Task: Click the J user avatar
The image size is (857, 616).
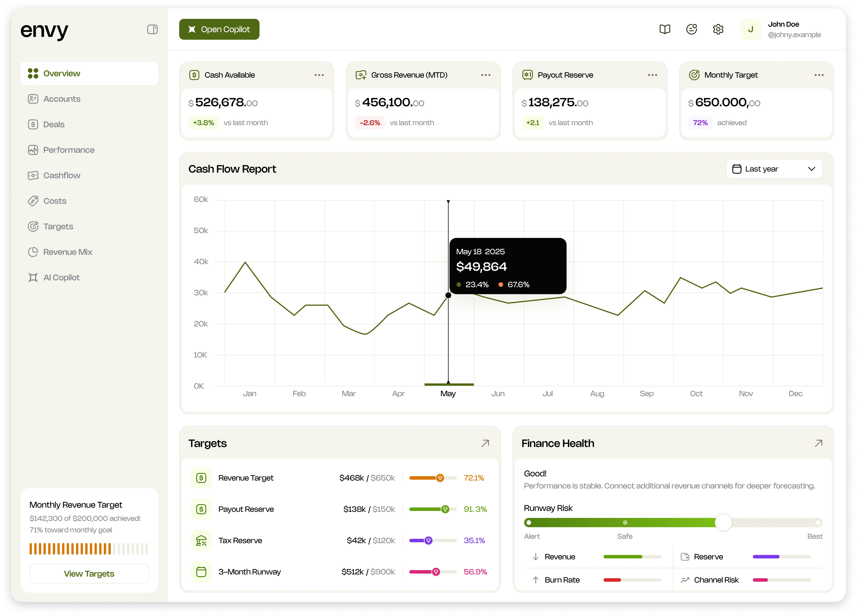Action: (750, 29)
